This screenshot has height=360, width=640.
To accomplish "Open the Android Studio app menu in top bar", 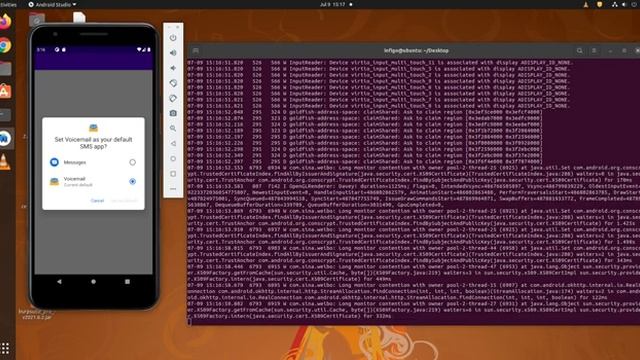I will pos(52,4).
